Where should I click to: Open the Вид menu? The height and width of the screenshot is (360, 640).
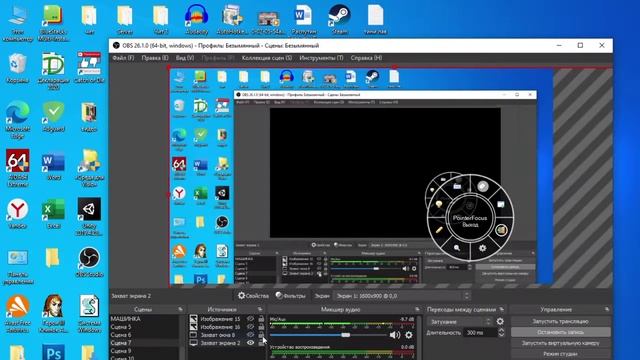184,58
